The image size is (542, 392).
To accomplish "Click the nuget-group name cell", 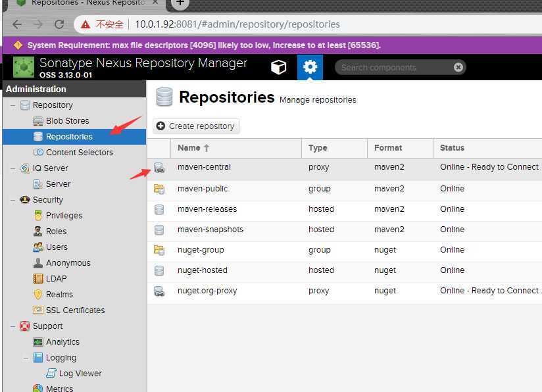I will click(x=201, y=250).
